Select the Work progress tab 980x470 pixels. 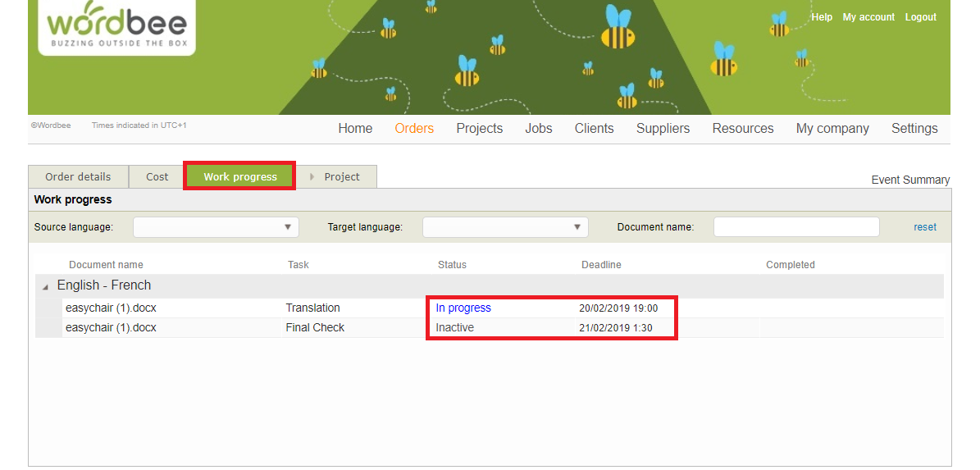point(239,176)
